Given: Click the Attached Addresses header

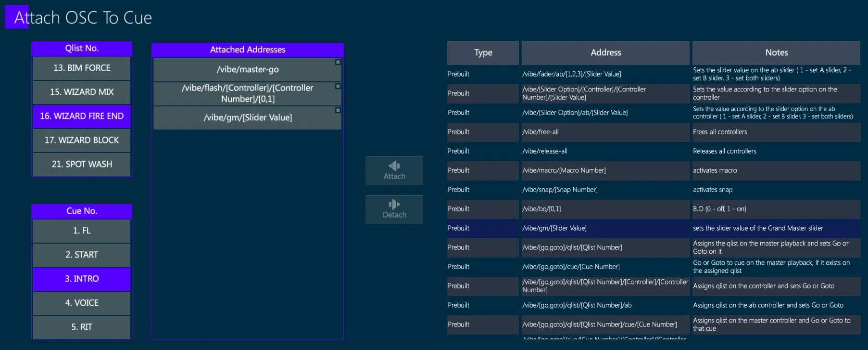Looking at the screenshot, I should pos(247,50).
